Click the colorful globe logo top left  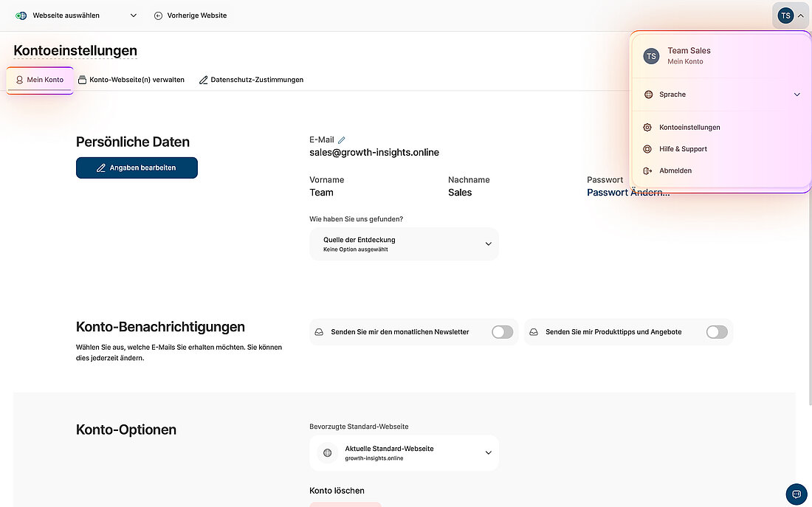[x=21, y=15]
